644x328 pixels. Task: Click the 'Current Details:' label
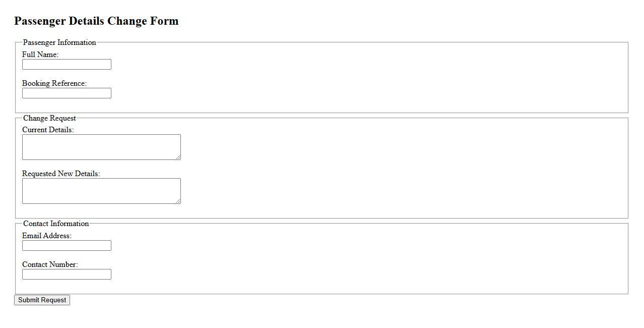click(48, 130)
